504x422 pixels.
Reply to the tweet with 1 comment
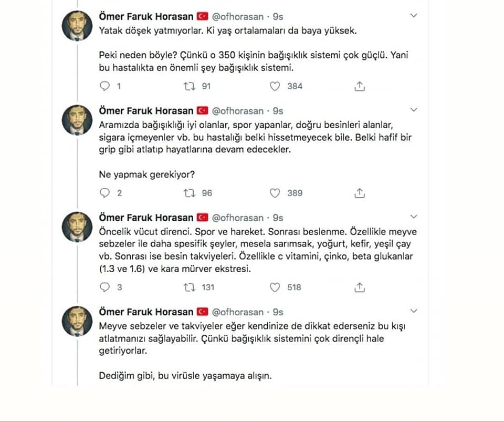pos(105,86)
